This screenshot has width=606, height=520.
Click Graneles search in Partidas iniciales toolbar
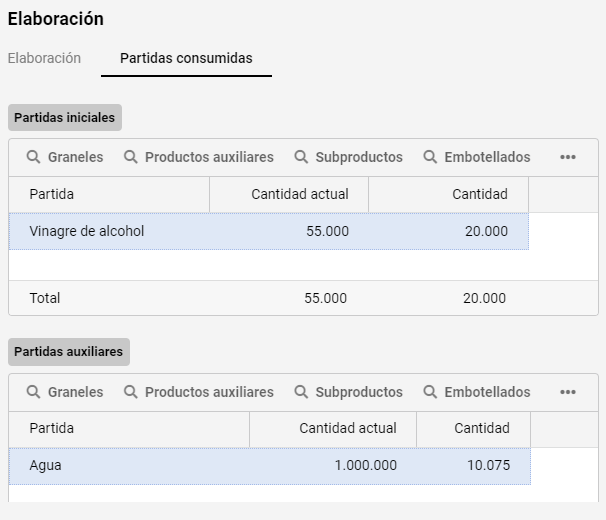(x=65, y=157)
